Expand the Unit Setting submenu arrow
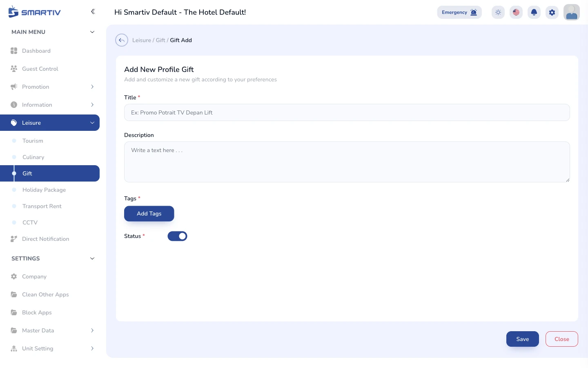 [x=92, y=348]
